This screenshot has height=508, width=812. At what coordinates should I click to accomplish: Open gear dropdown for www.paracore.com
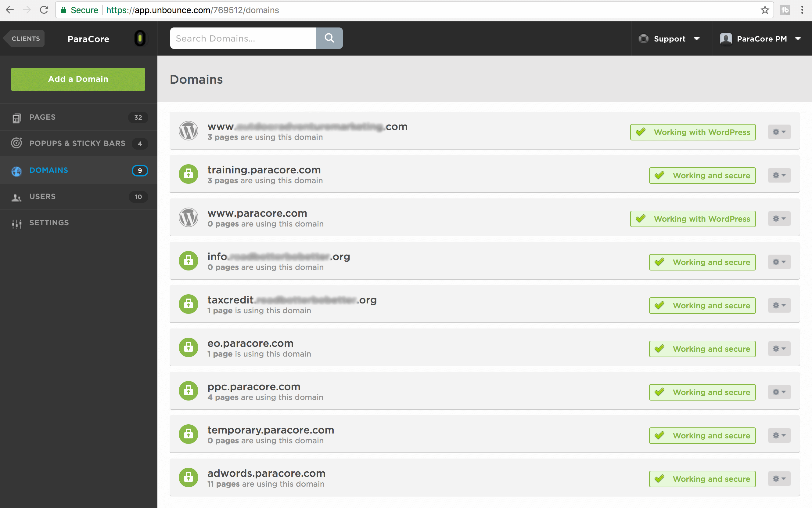pyautogui.click(x=779, y=219)
